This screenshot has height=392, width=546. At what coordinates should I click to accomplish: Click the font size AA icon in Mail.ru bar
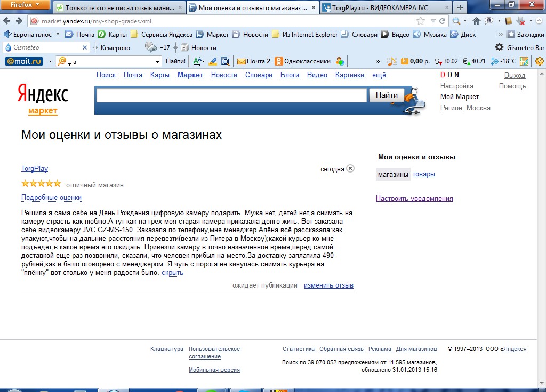coord(198,61)
